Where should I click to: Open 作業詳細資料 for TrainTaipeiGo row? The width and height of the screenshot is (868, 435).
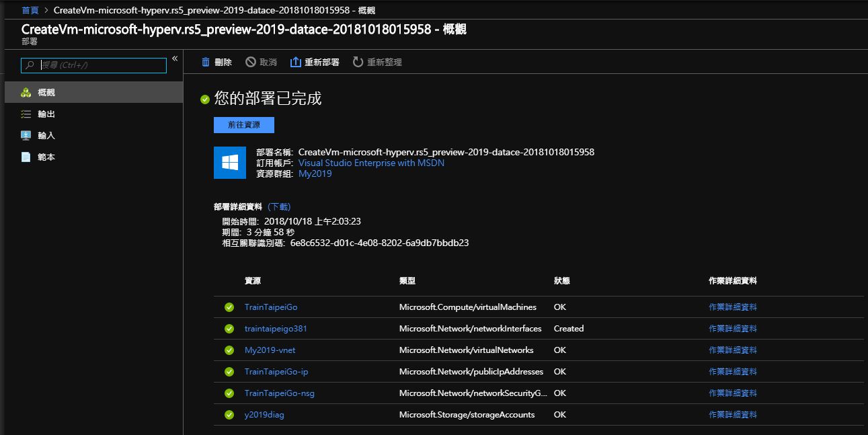733,307
